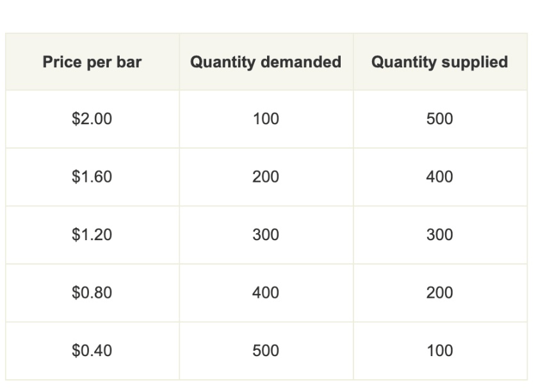Select quantity demanded 400 in the $0.80 row
The width and height of the screenshot is (543, 392).
coord(266,293)
